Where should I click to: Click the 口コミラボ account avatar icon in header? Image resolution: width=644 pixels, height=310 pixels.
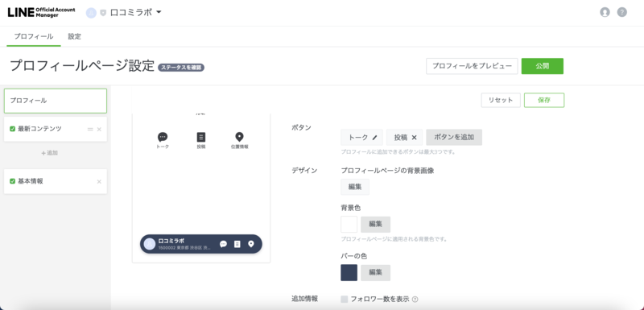click(x=91, y=13)
